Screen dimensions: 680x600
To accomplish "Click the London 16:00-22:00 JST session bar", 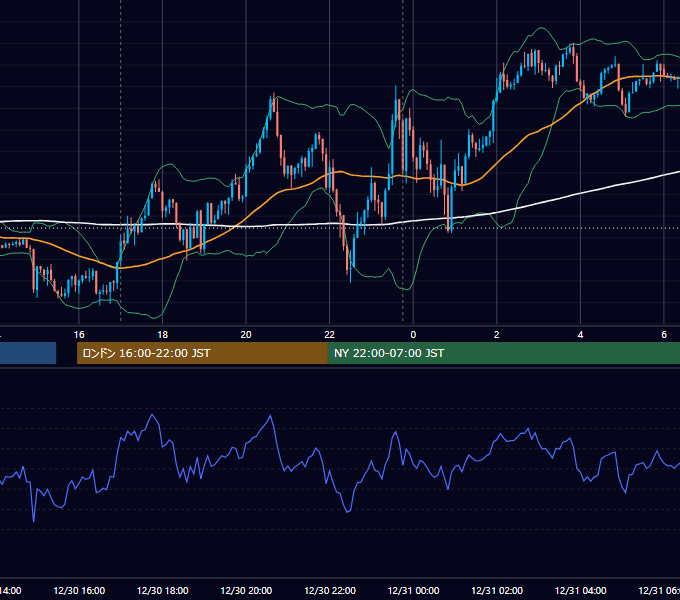I will pos(202,353).
